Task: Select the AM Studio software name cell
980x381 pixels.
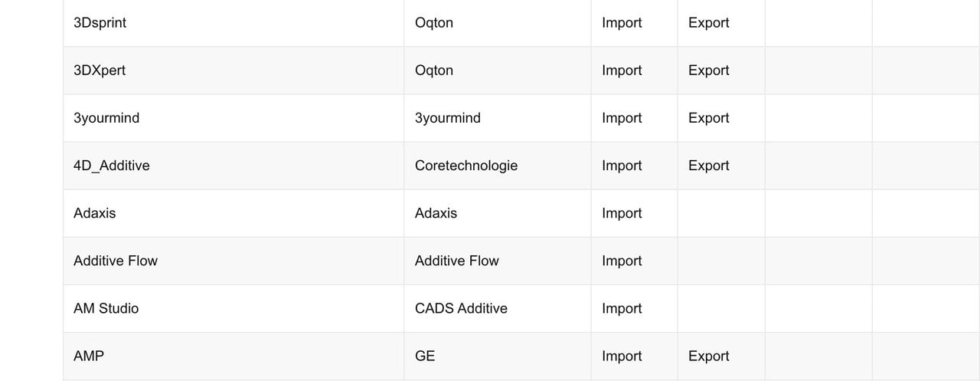Action: point(106,308)
